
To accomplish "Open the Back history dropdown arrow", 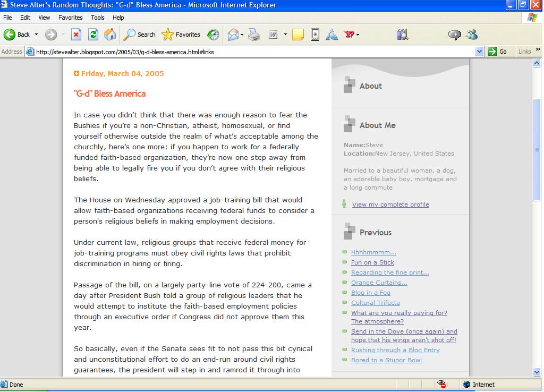I will [36, 35].
